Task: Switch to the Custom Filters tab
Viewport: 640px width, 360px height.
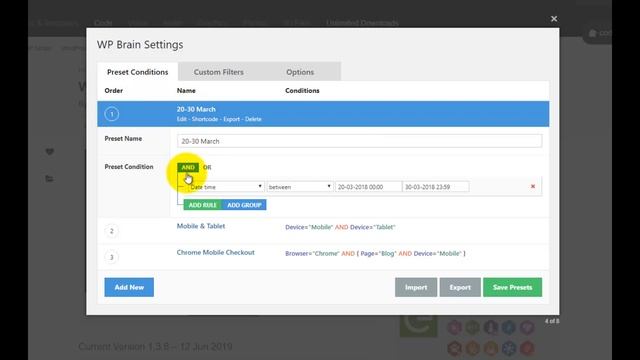Action: 218,72
